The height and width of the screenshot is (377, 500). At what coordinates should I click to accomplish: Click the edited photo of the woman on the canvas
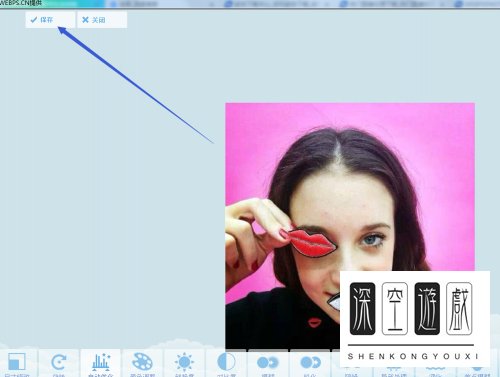(x=350, y=226)
